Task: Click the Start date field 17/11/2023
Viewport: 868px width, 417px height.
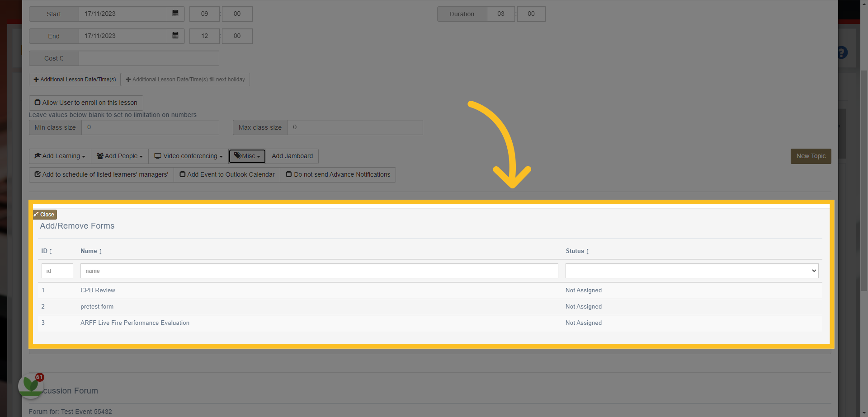Action: click(x=123, y=14)
